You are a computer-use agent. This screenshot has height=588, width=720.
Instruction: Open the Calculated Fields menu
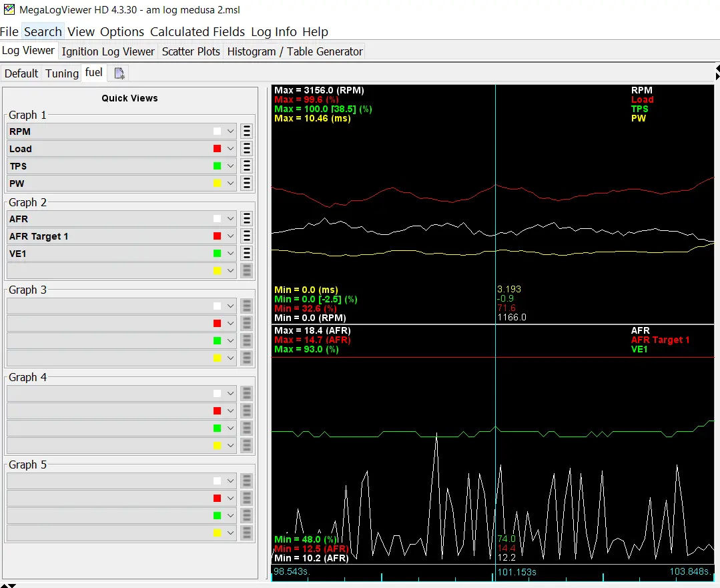(x=198, y=31)
